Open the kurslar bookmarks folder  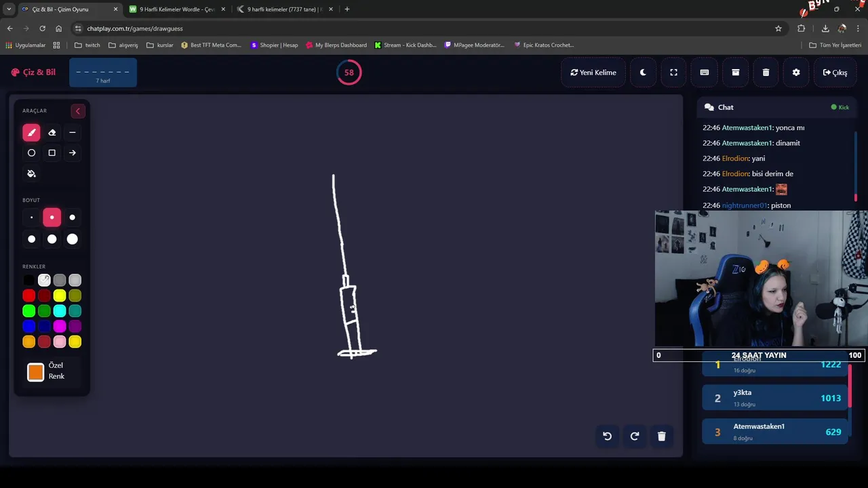click(160, 45)
